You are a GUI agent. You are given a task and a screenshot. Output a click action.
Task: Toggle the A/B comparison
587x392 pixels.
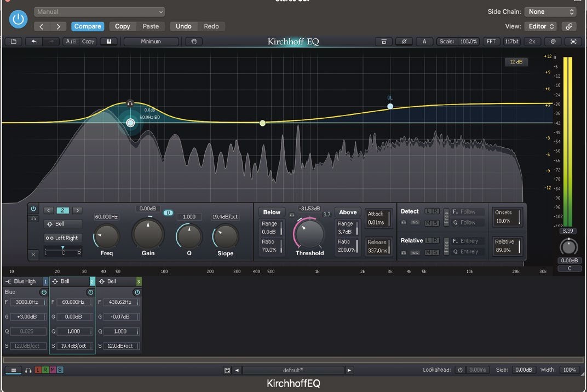pyautogui.click(x=71, y=42)
